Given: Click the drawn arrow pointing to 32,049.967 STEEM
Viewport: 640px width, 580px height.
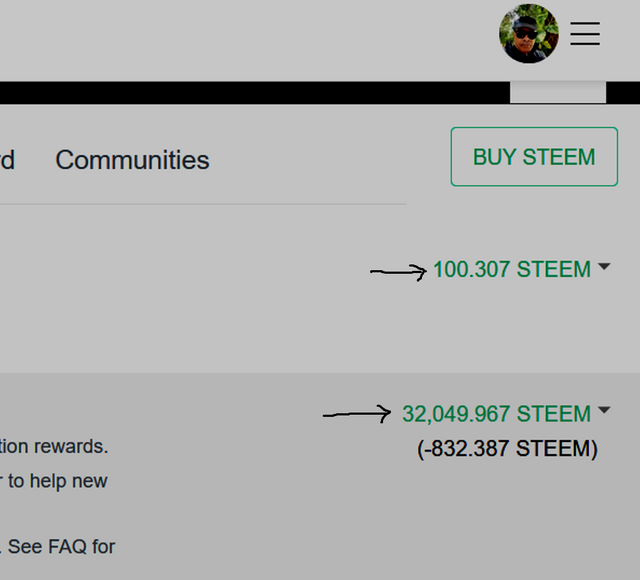Looking at the screenshot, I should click(x=357, y=414).
